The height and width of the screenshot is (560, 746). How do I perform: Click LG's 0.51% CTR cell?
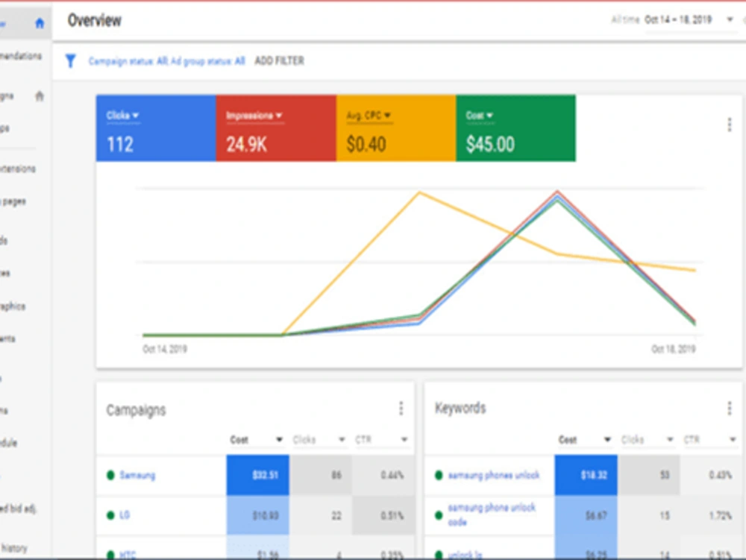(383, 515)
